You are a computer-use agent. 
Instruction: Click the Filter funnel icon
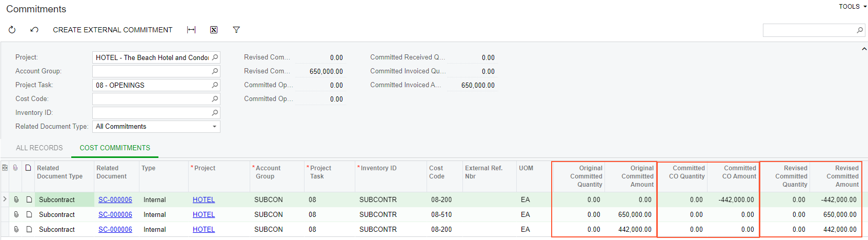pos(236,30)
